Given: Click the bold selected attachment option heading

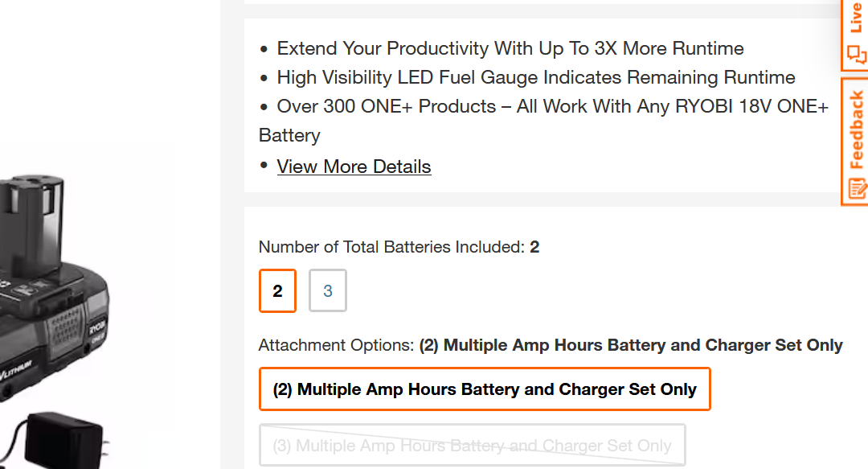Looking at the screenshot, I should point(631,345).
